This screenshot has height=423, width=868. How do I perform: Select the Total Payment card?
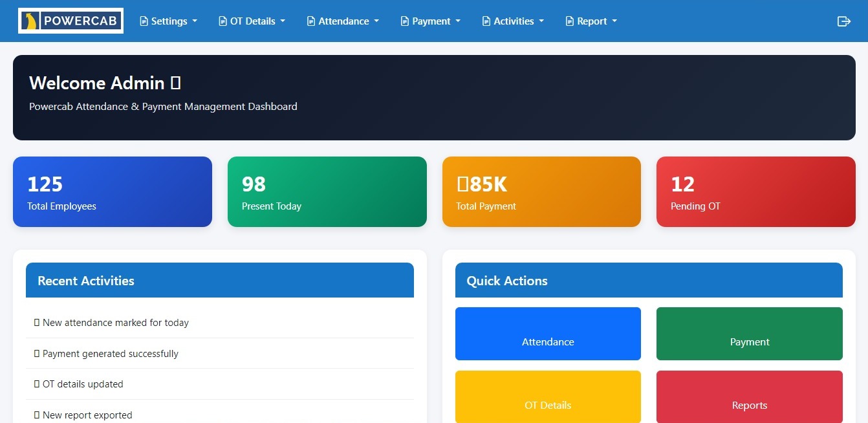click(541, 191)
